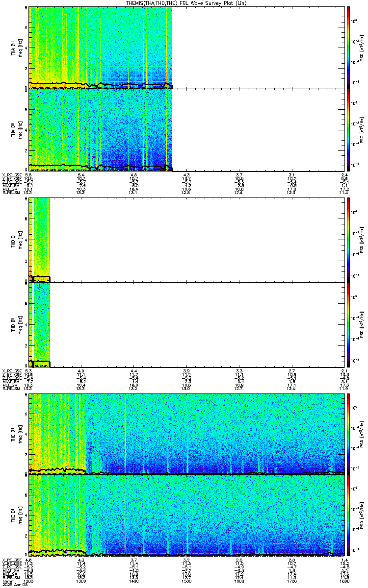The width and height of the screenshot is (368, 588).
Task: Click the bright vertical streak near 1400 in THE B⊥
Action: tap(125, 433)
